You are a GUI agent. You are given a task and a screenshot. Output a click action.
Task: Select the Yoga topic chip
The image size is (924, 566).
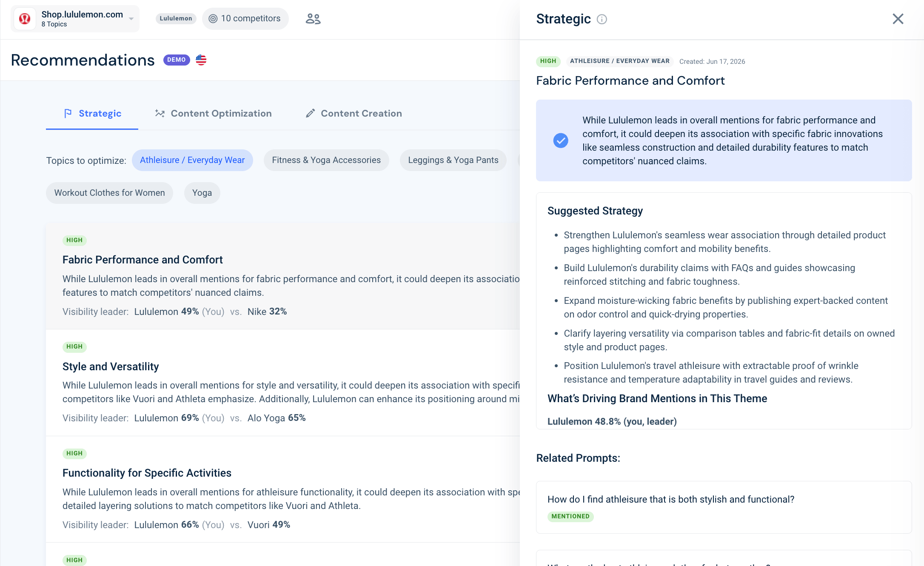202,193
